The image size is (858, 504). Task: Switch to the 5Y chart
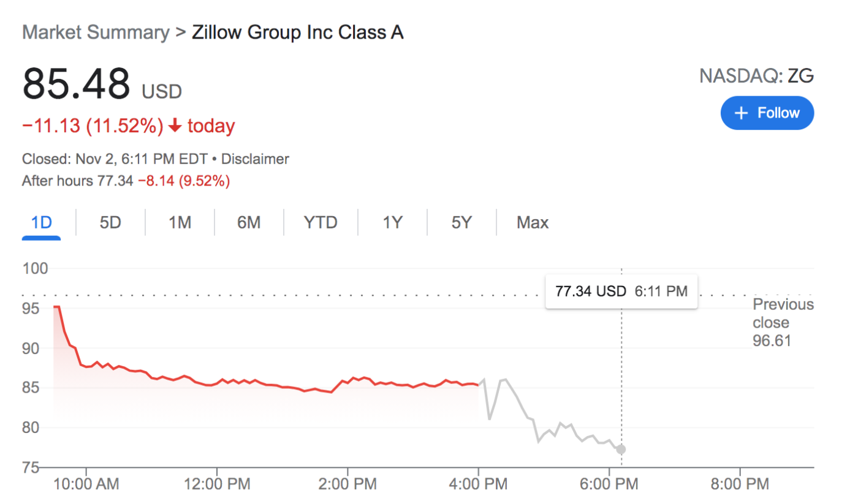pyautogui.click(x=461, y=222)
